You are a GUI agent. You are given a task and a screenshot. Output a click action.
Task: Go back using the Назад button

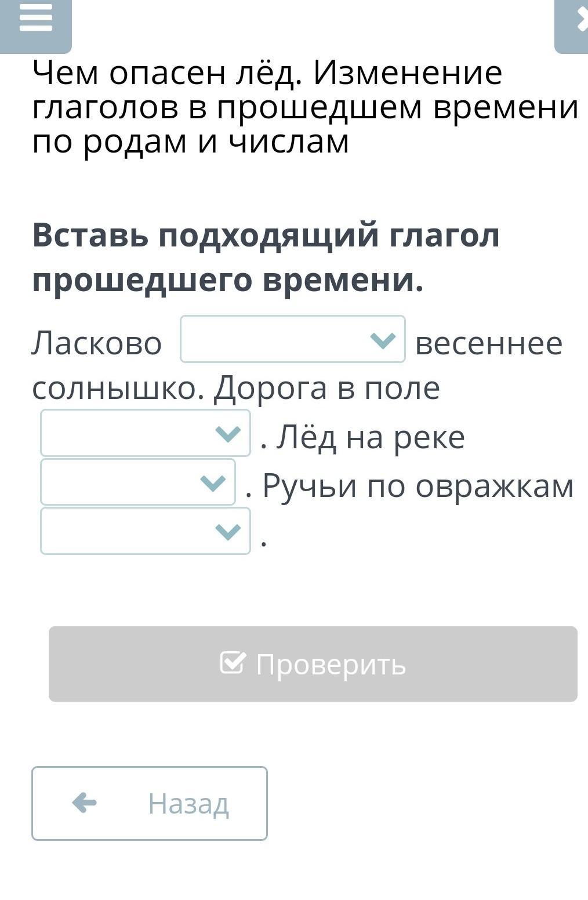pos(150,803)
